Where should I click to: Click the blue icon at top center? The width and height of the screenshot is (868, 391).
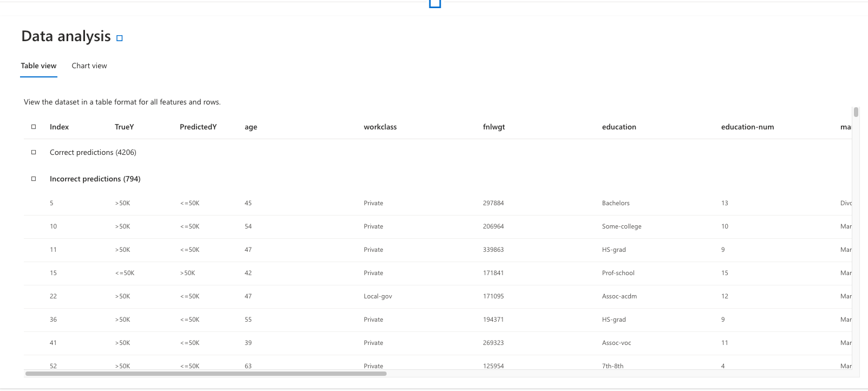(x=435, y=3)
